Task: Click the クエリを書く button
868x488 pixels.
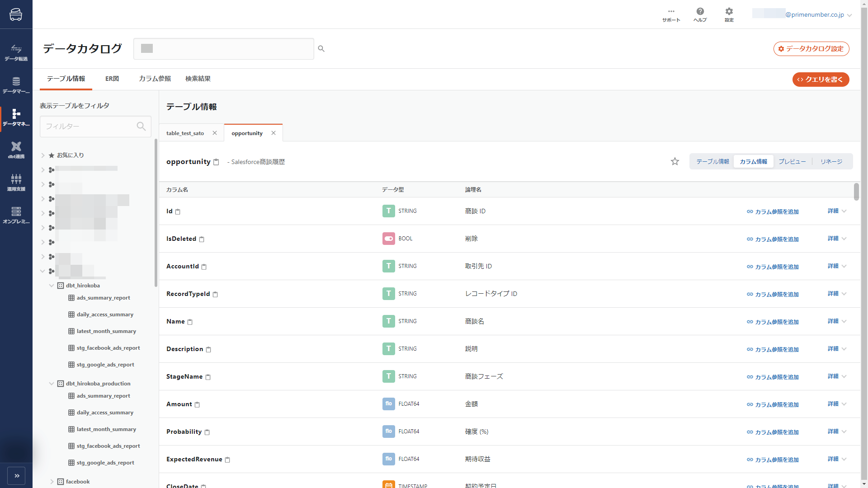Action: pyautogui.click(x=821, y=80)
